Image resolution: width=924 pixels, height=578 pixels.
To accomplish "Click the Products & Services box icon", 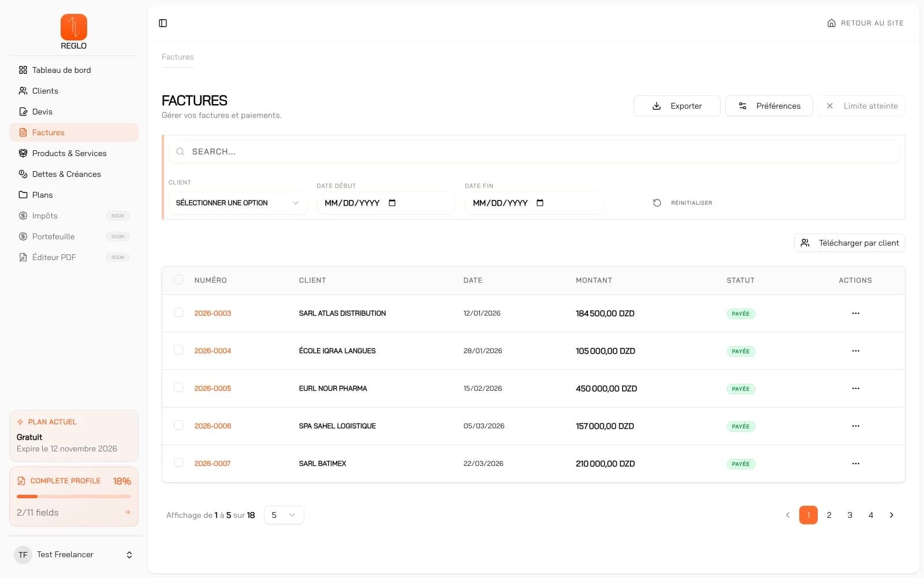I will 23,153.
